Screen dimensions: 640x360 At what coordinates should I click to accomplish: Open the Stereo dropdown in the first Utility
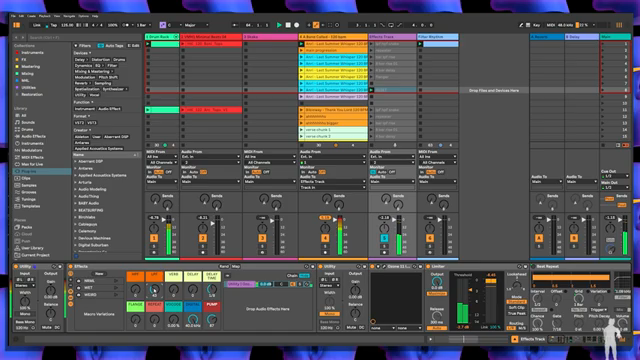pyautogui.click(x=25, y=286)
